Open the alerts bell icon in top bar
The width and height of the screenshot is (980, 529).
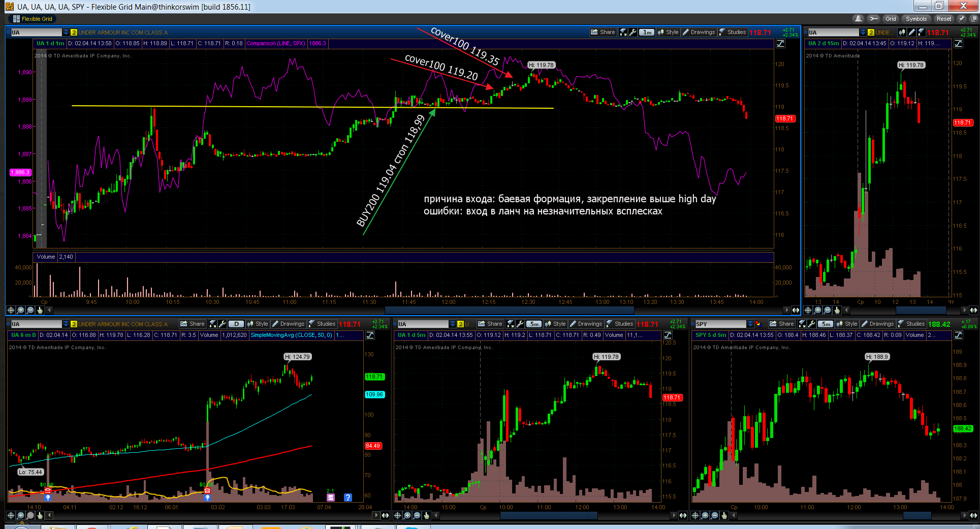[859, 19]
